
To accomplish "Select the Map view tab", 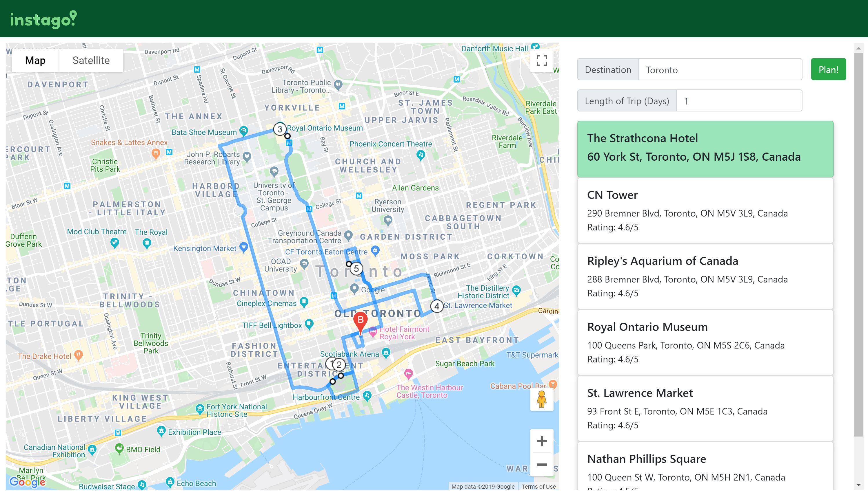I will [x=35, y=60].
